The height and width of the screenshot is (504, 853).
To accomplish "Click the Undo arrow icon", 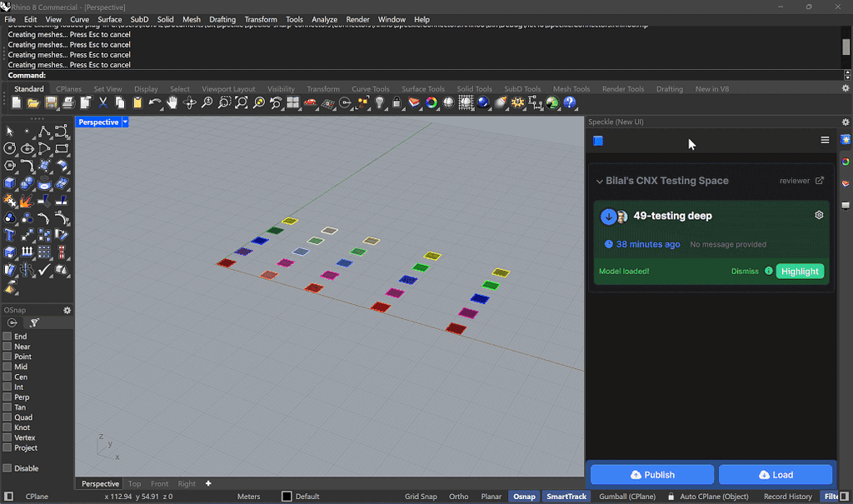I will 155,103.
